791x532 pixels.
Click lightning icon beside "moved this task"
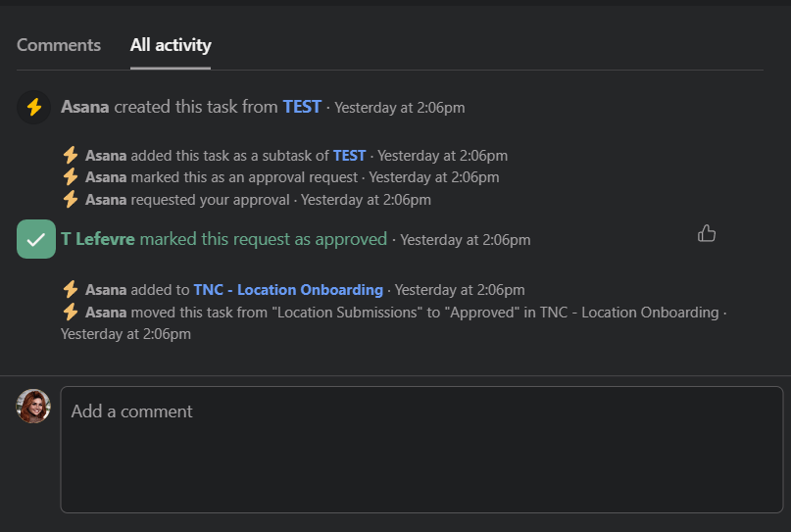click(71, 313)
